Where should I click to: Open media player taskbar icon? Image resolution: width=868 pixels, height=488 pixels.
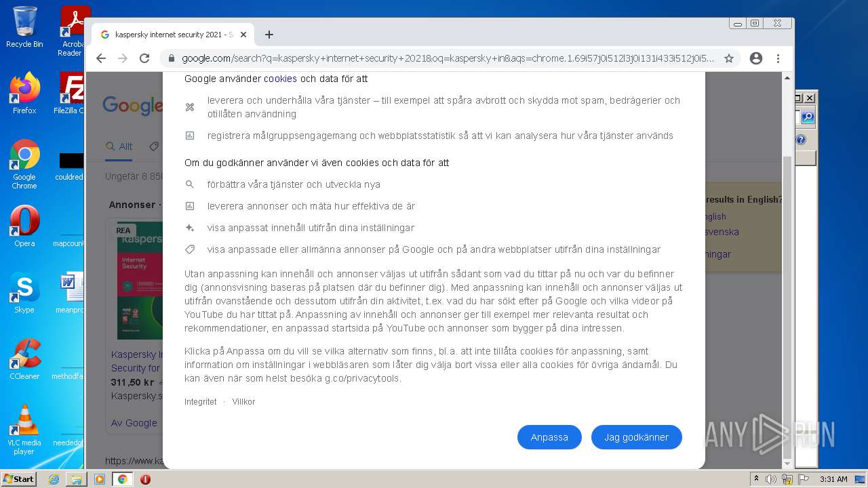click(100, 479)
